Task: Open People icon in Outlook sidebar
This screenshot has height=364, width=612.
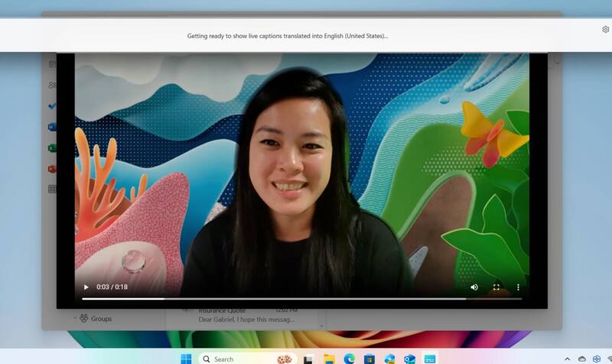Action: click(51, 86)
